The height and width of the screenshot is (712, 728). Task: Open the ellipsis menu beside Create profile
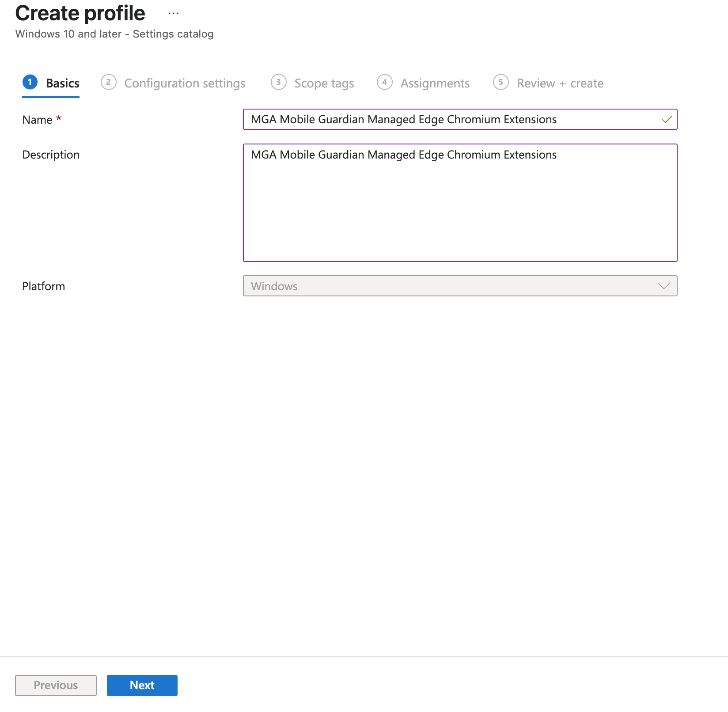click(x=173, y=13)
